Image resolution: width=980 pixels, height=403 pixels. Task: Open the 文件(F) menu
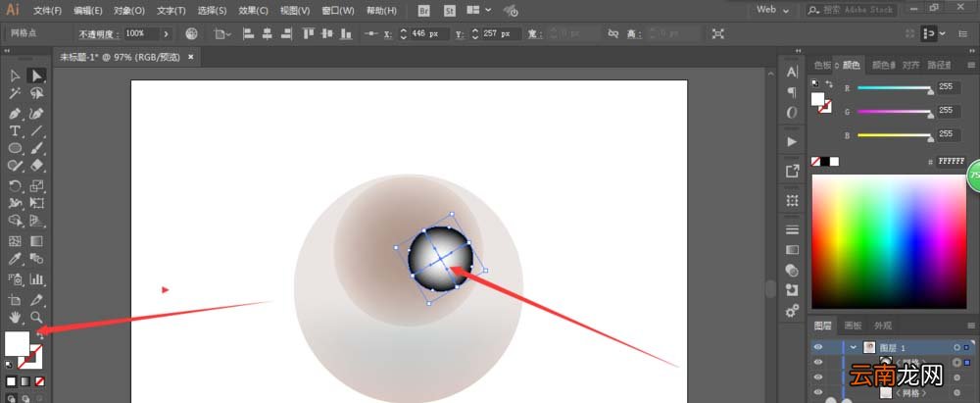pos(47,11)
